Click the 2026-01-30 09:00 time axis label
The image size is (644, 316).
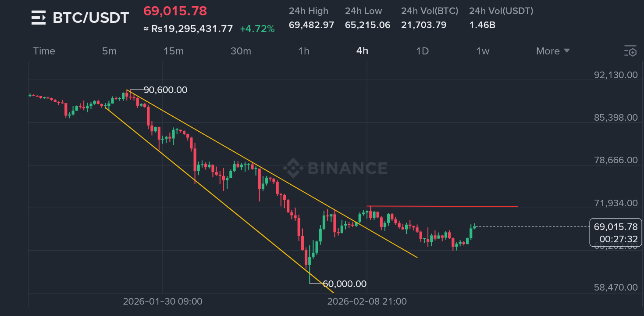(x=163, y=302)
